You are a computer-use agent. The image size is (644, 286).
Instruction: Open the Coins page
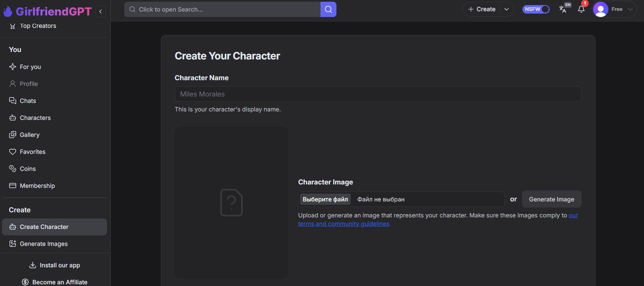(27, 169)
